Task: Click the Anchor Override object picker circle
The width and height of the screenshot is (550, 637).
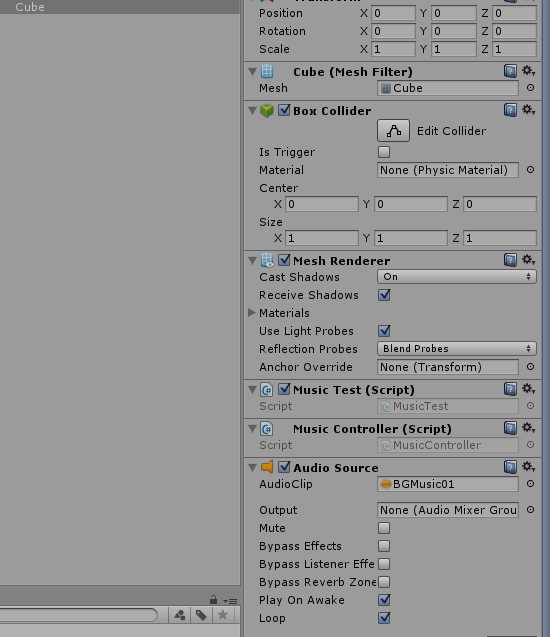Action: pyautogui.click(x=531, y=367)
